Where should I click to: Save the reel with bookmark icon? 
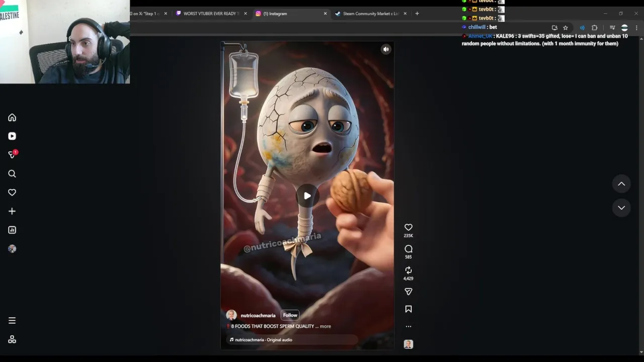(409, 309)
